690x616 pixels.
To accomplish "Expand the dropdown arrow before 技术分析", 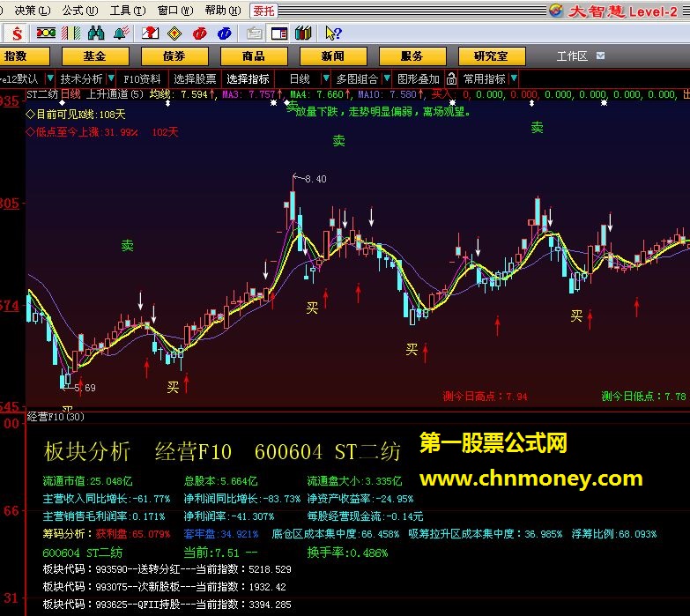I will point(50,78).
